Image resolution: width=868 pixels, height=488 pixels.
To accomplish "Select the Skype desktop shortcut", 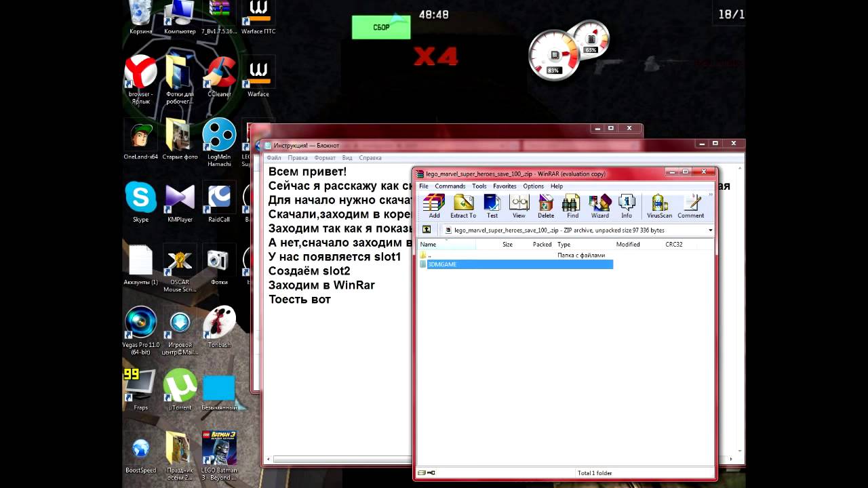I will pos(140,201).
